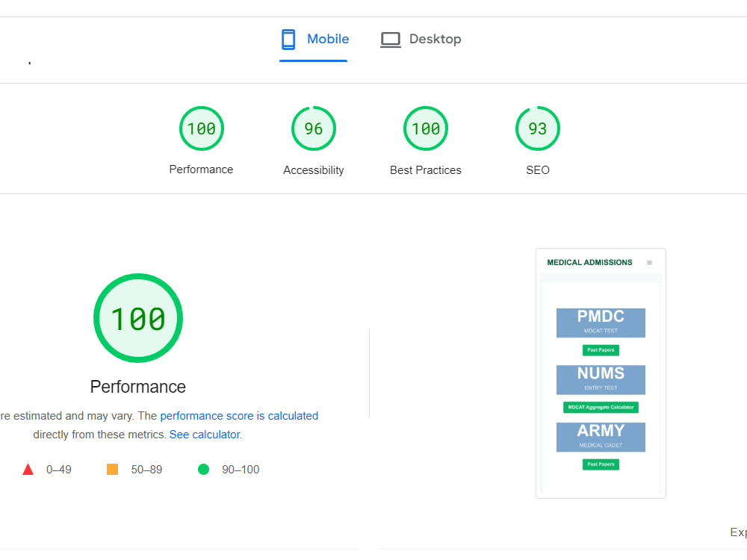747x560 pixels.
Task: Click the MEDICAL ADMISSIONS title in screenshot
Action: pyautogui.click(x=590, y=262)
